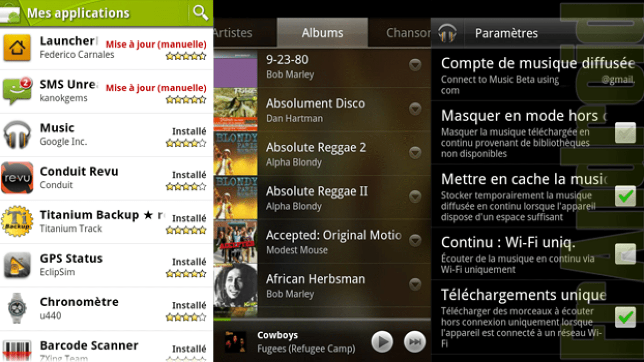
Task: Choose the GPS Status app icon
Action: pyautogui.click(x=17, y=265)
